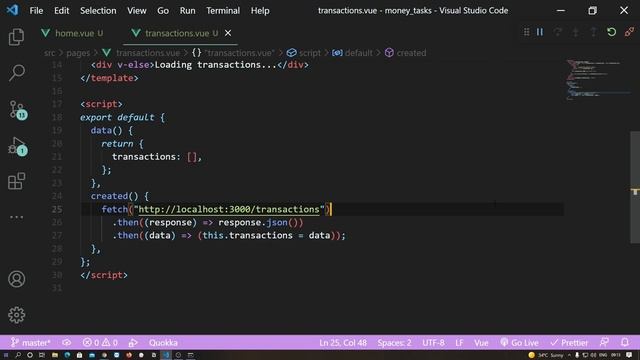Place cursor on 'transactions: [],' line
Viewport: 640px width, 360px height.
(x=157, y=157)
